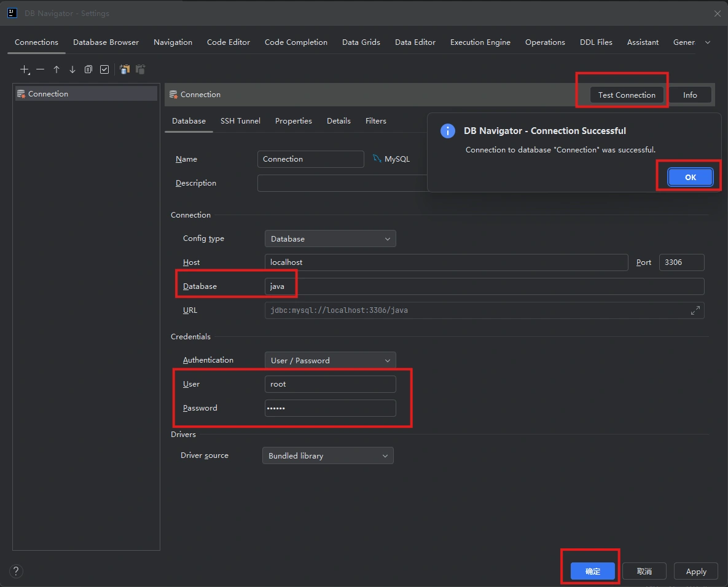Expand the URL field with expand icon
728x587 pixels.
(x=695, y=310)
